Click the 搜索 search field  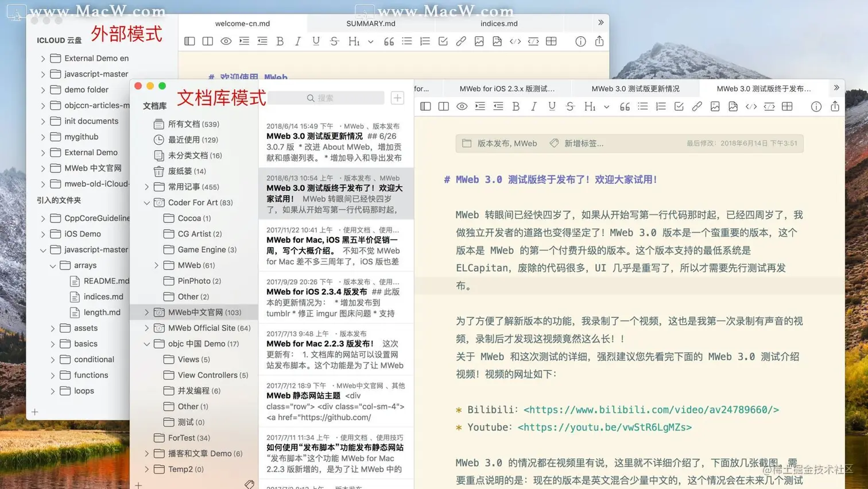click(x=325, y=98)
